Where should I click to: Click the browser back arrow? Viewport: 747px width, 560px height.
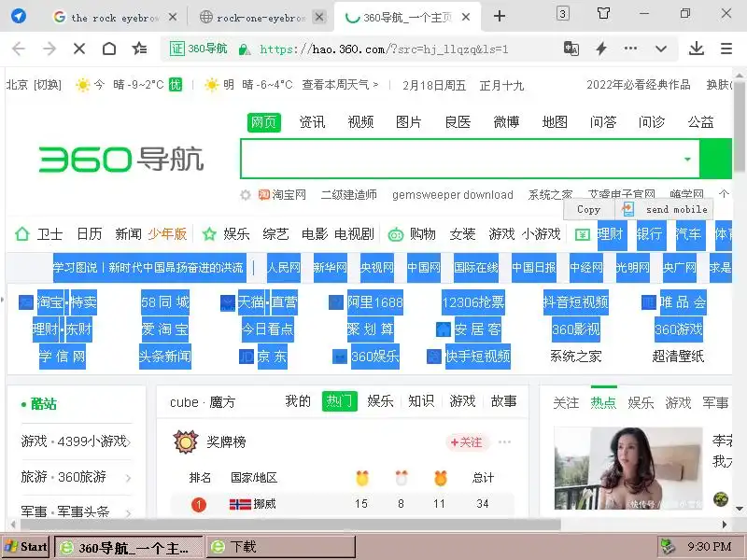pyautogui.click(x=19, y=49)
